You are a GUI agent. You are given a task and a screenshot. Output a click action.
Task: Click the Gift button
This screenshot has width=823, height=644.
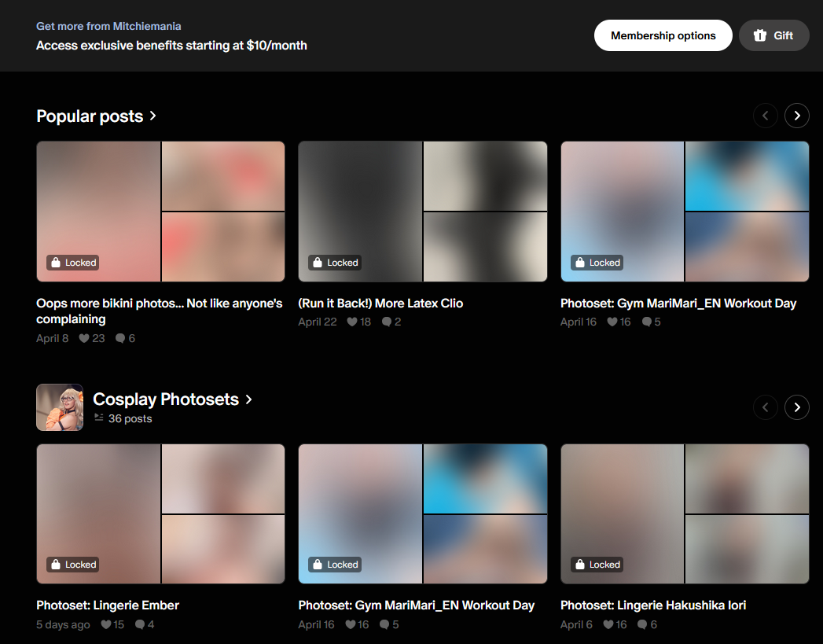point(773,35)
